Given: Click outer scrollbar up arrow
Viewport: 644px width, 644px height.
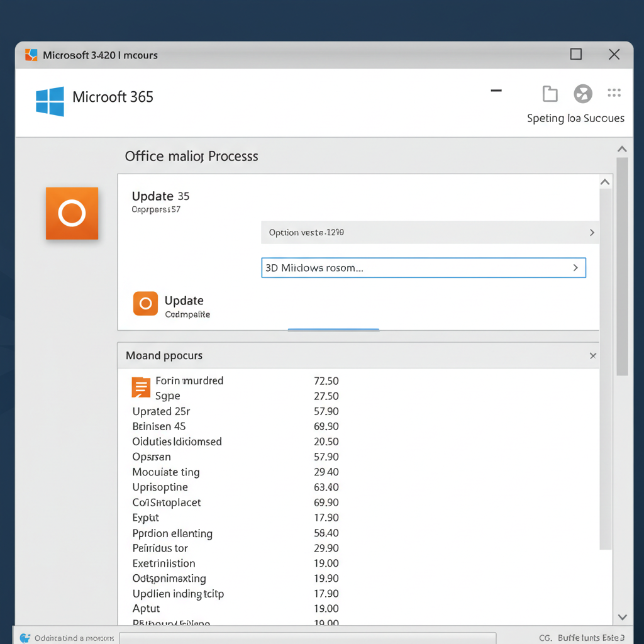Looking at the screenshot, I should coord(622,149).
